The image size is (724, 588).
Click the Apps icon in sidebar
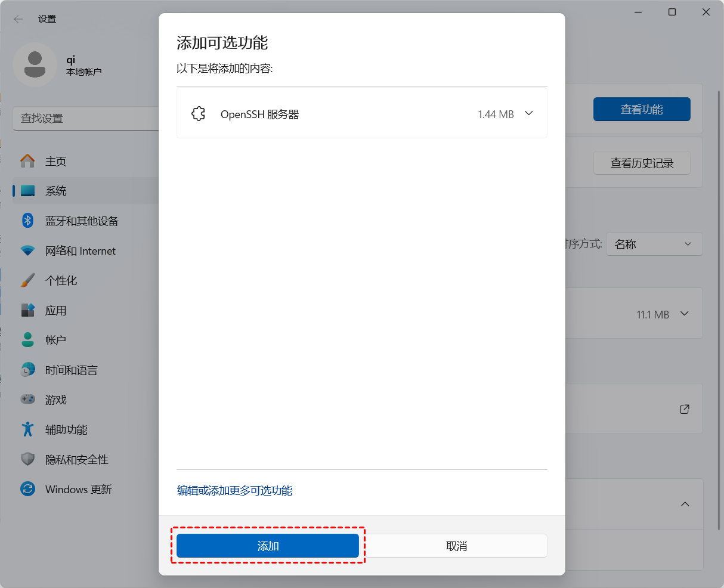coord(27,310)
